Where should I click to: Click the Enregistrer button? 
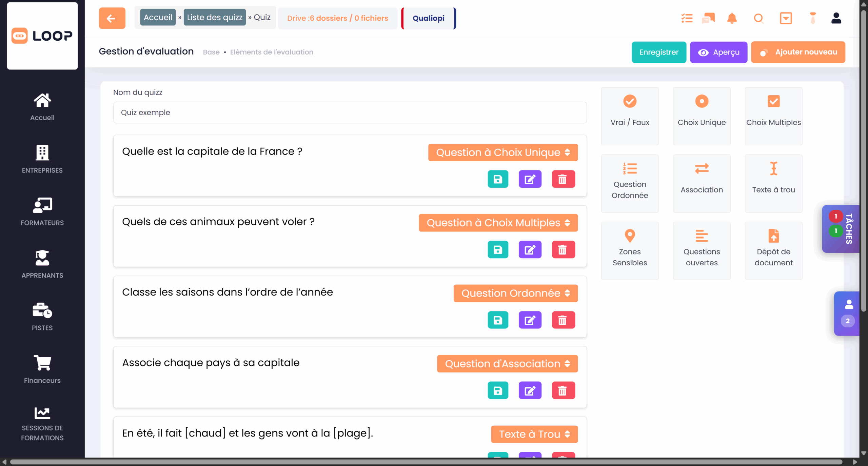pos(658,52)
